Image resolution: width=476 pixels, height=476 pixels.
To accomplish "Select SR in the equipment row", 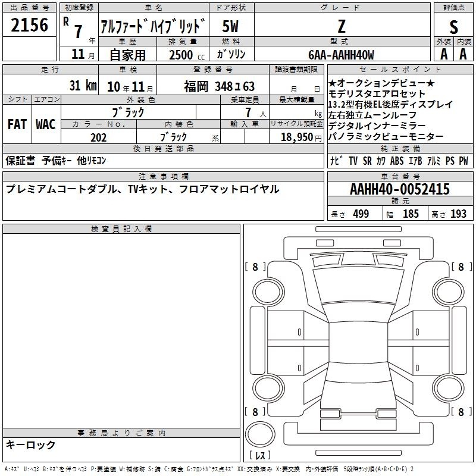I will point(368,161).
